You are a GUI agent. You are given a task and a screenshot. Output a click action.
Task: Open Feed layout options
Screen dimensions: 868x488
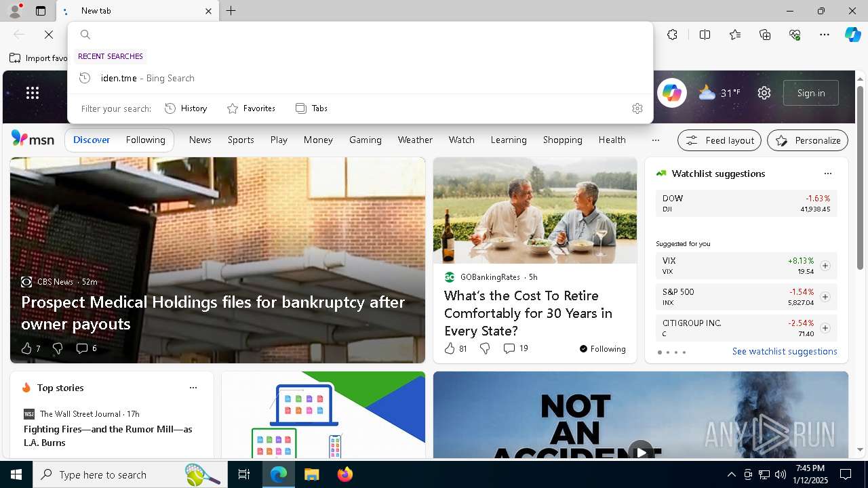(719, 140)
